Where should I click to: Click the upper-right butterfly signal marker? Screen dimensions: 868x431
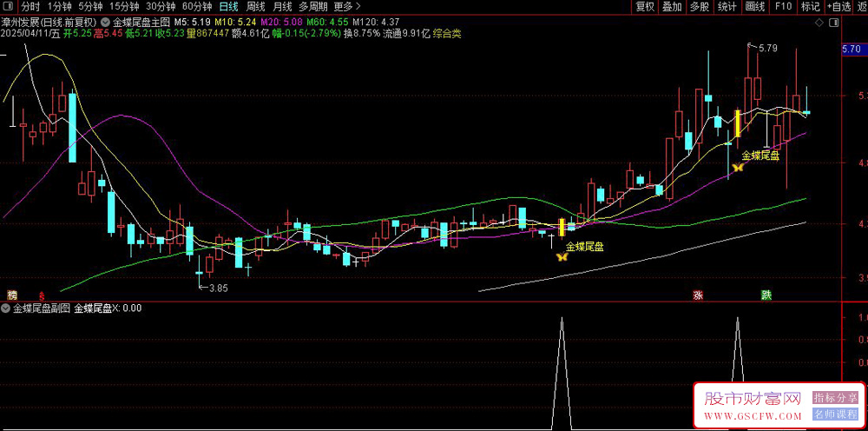[x=738, y=166]
